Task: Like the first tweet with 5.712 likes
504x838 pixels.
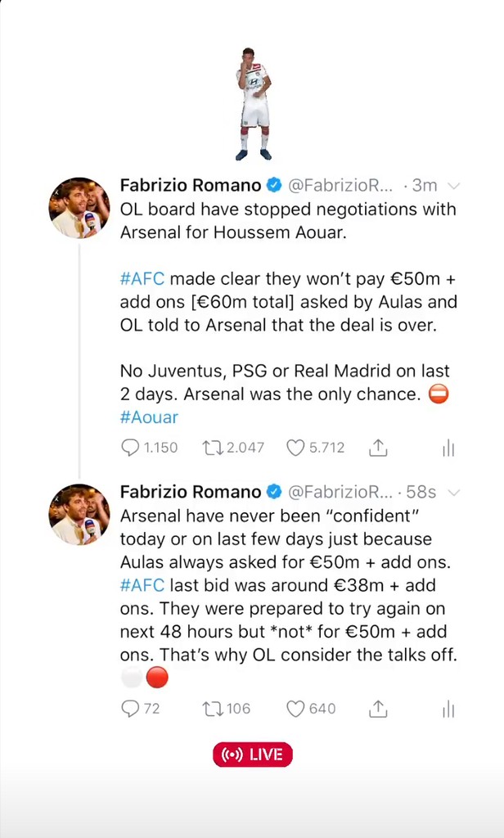Action: click(x=295, y=448)
